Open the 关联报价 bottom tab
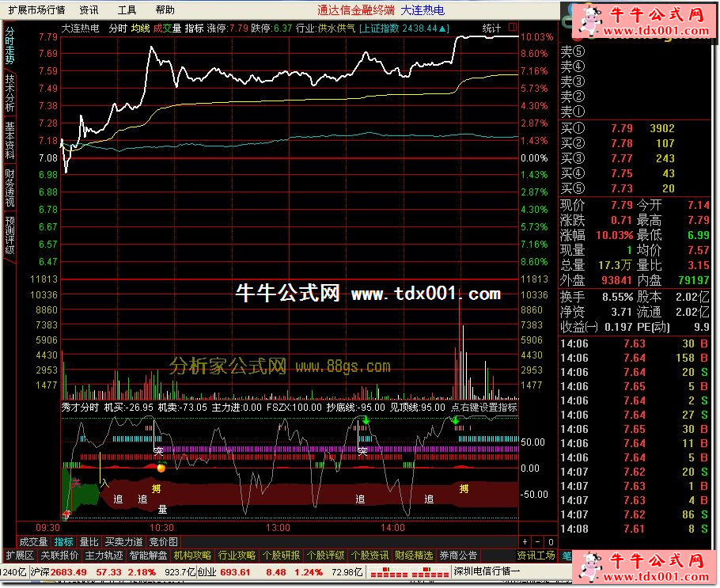 pyautogui.click(x=59, y=556)
